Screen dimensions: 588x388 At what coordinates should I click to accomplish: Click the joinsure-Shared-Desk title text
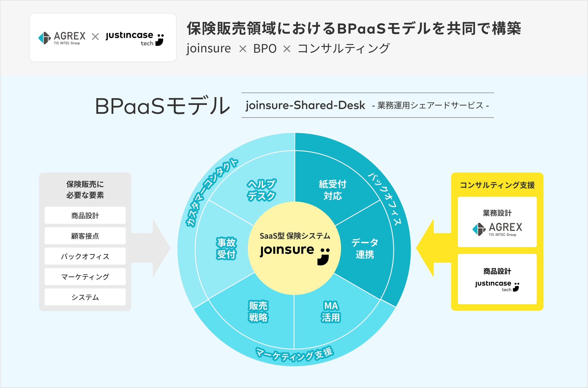305,105
